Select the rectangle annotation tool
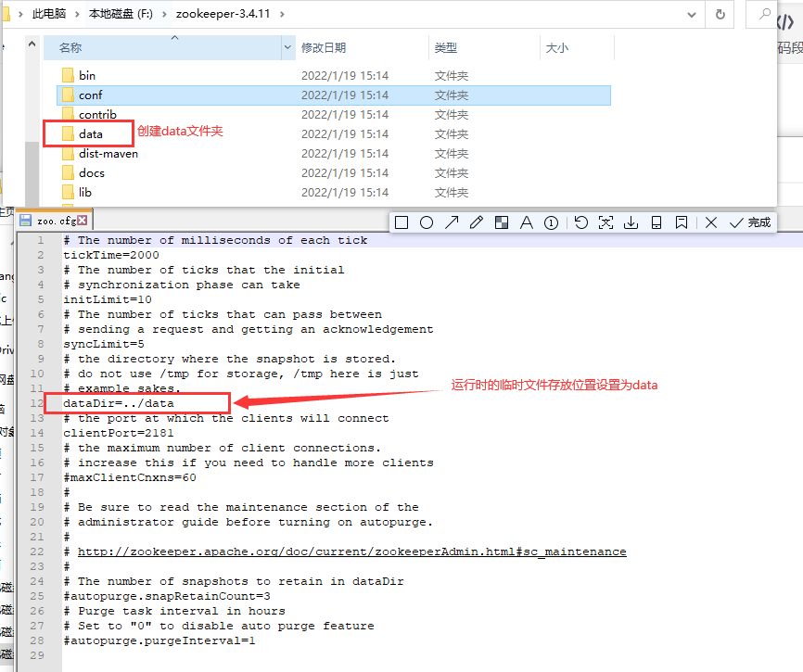Image resolution: width=803 pixels, height=672 pixels. point(401,222)
